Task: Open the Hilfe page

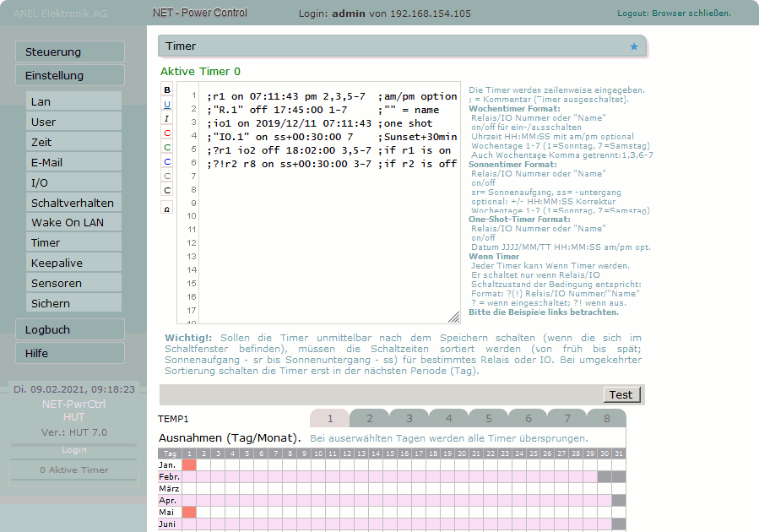Action: click(x=70, y=353)
